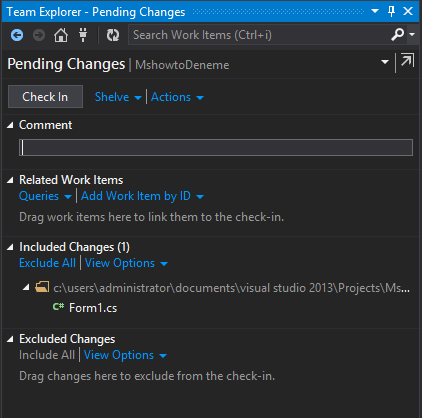Undock Pending Changes with the pop-out arrow icon

tap(407, 60)
